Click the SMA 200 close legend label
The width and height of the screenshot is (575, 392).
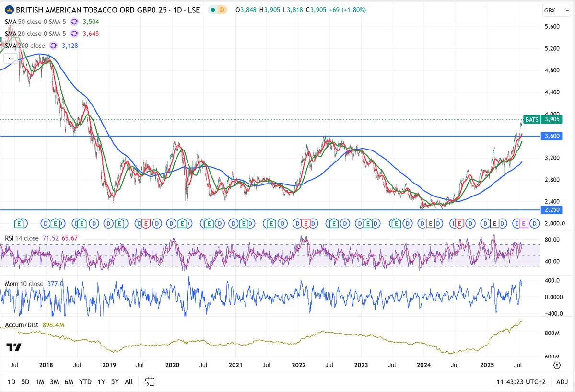click(x=25, y=46)
